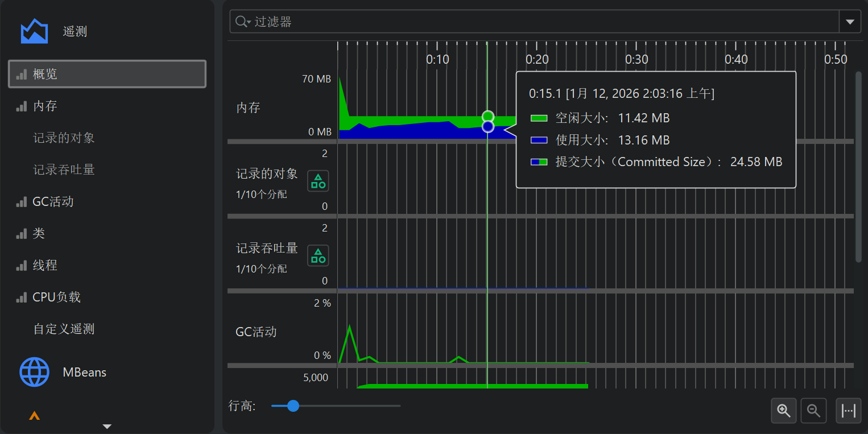Click the fit-to-width timeline icon
This screenshot has width=868, height=434.
coord(848,411)
